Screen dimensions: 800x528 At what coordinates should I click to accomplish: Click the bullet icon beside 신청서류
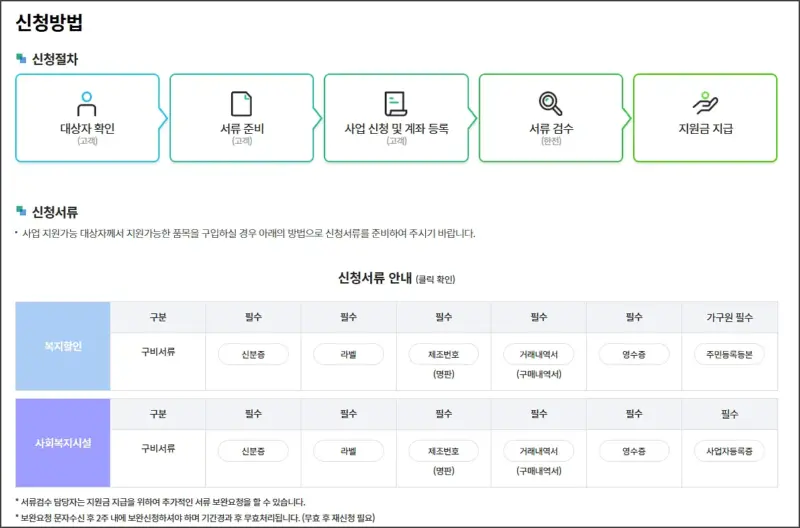(21, 211)
